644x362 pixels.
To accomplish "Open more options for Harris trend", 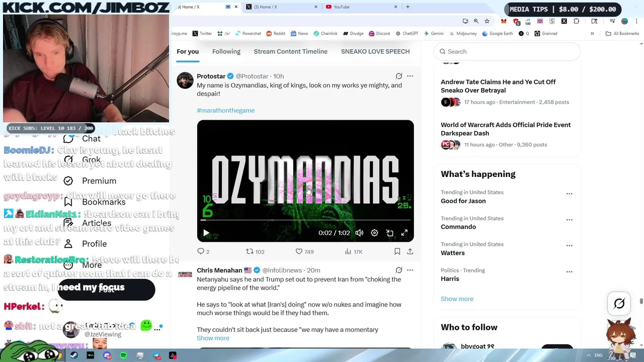I will click(x=569, y=271).
